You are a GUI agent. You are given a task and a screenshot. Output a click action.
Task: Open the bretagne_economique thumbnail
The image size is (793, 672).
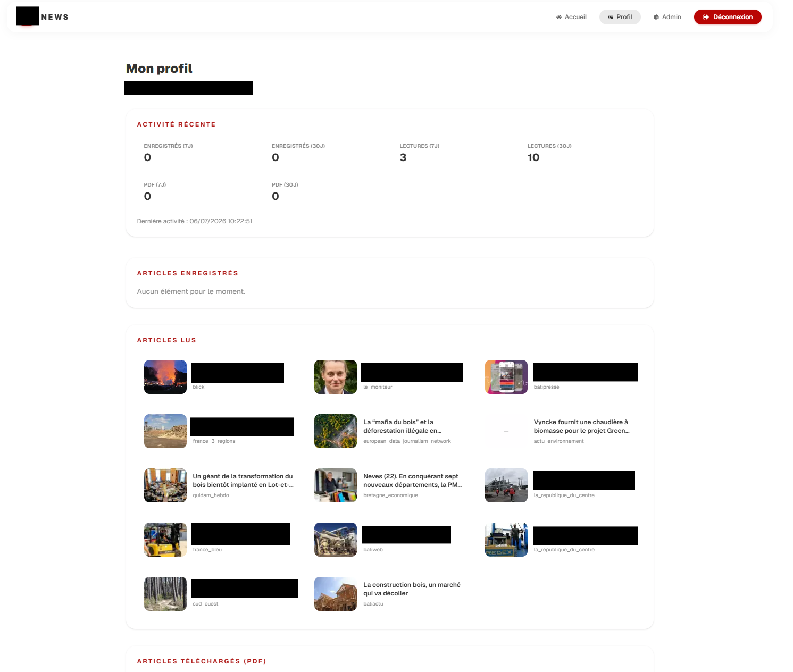point(336,485)
